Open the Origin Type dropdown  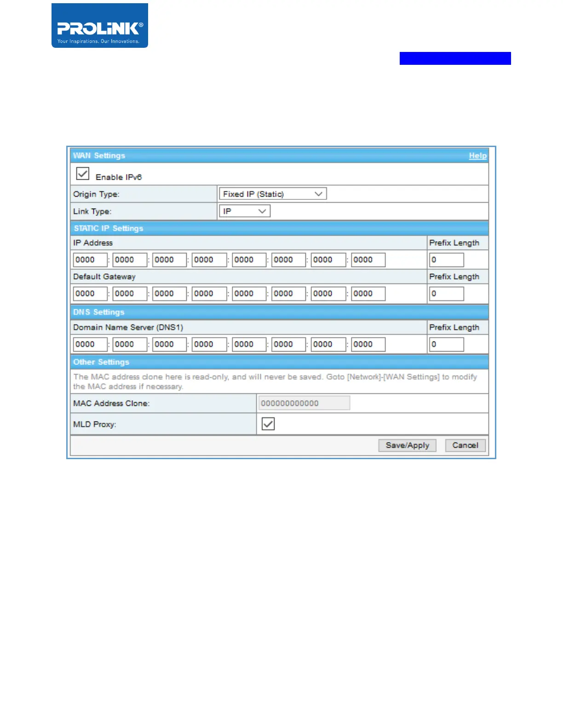273,194
